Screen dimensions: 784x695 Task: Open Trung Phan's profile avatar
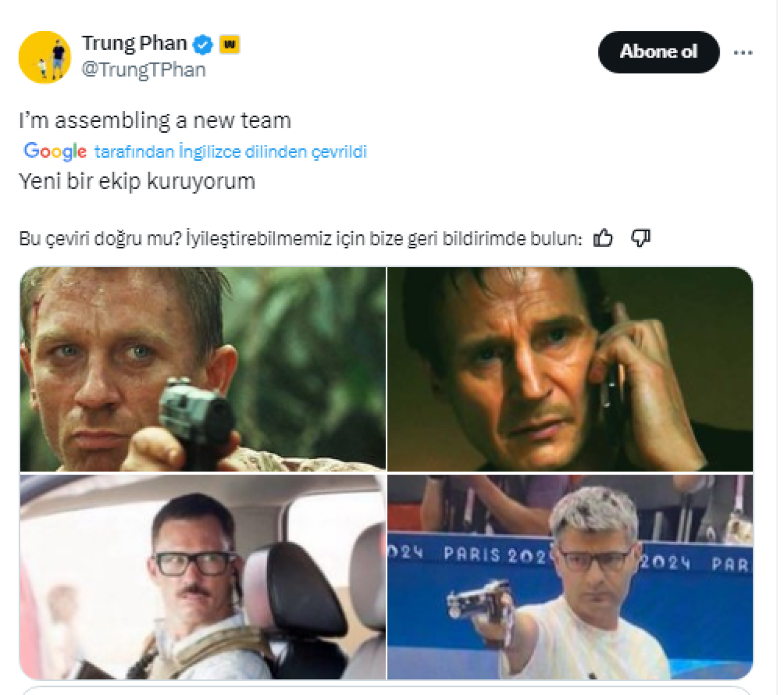45,58
